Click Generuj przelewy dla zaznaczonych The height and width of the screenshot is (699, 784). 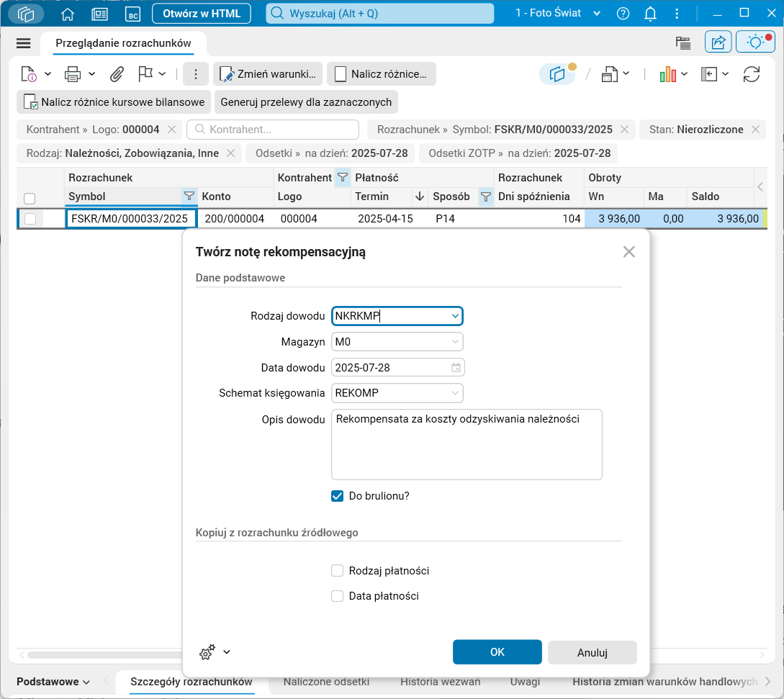[306, 102]
